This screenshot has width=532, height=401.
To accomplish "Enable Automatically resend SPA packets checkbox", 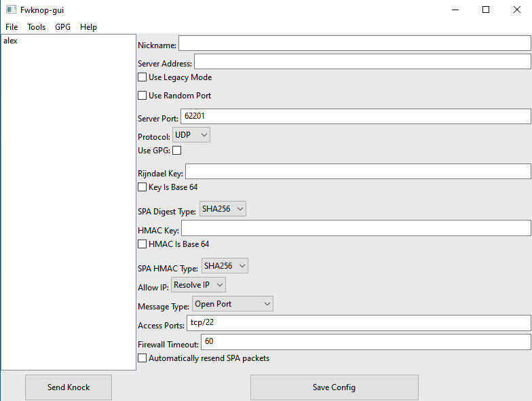I will [x=142, y=358].
